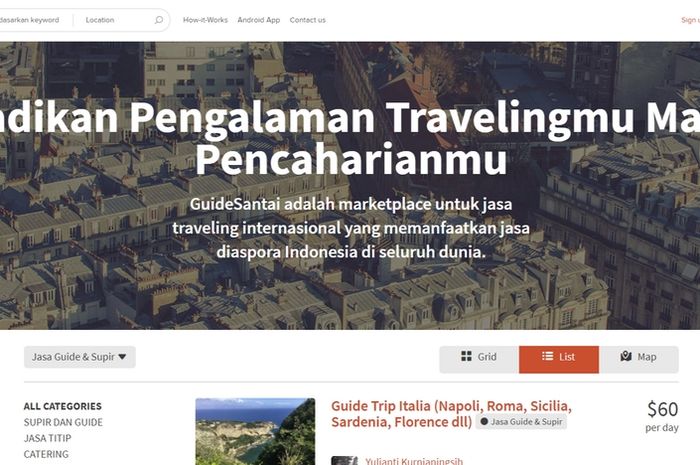This screenshot has height=465, width=700.
Task: Switch to Map view
Action: point(638,359)
